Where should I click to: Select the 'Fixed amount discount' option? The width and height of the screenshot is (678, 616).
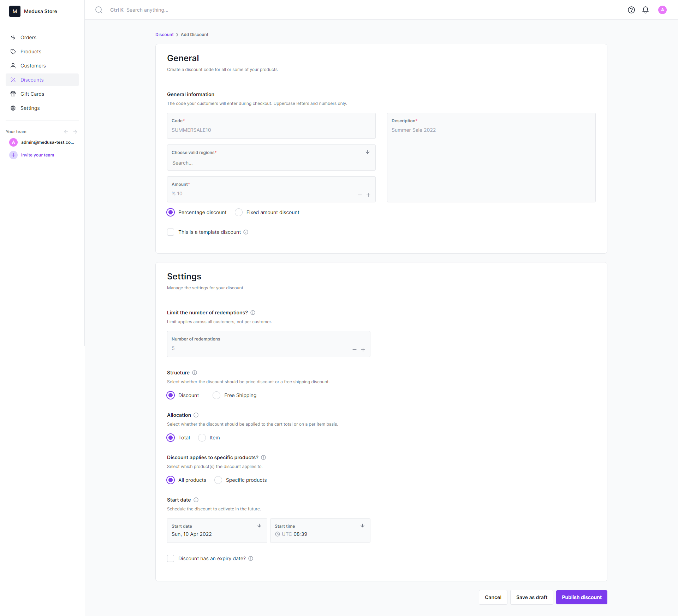pyautogui.click(x=238, y=212)
